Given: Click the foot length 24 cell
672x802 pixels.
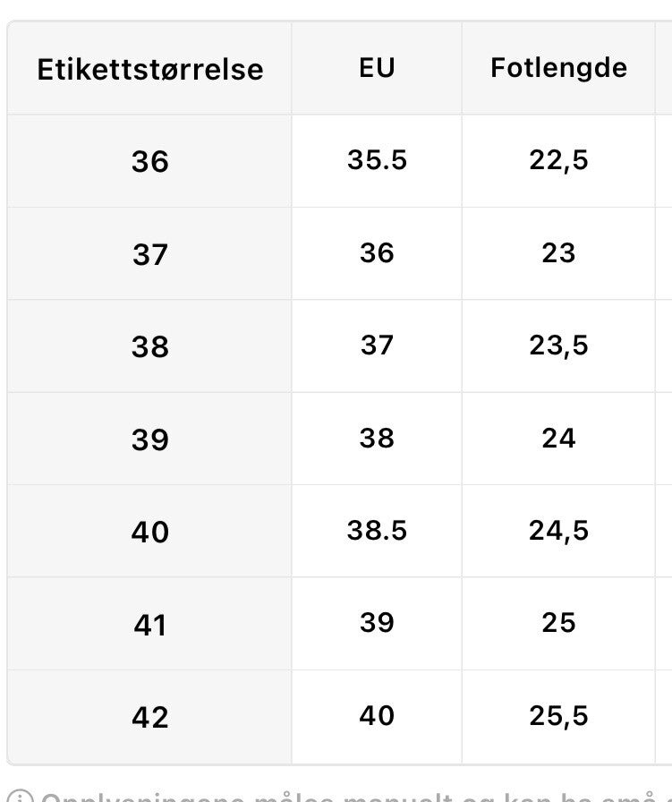Looking at the screenshot, I should pyautogui.click(x=558, y=439).
